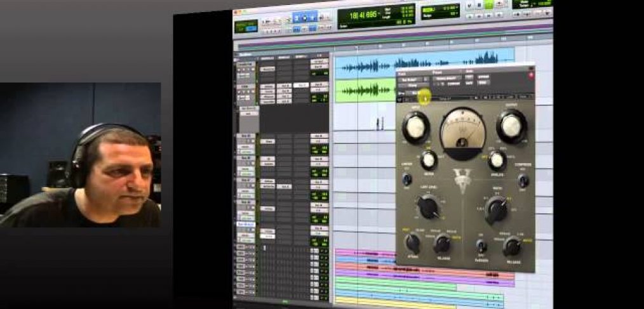This screenshot has height=309, width=644.
Task: Adjust the limiter Attack knob
Action: (413, 243)
